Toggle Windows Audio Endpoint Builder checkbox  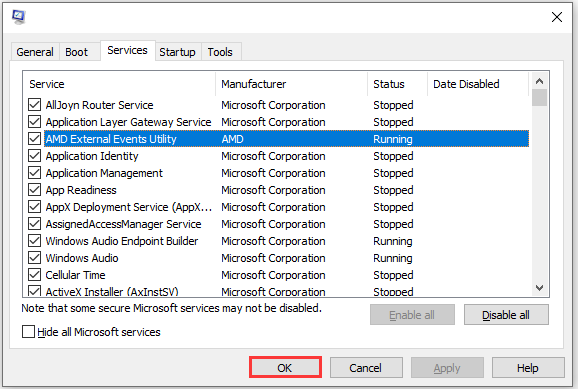(x=35, y=240)
